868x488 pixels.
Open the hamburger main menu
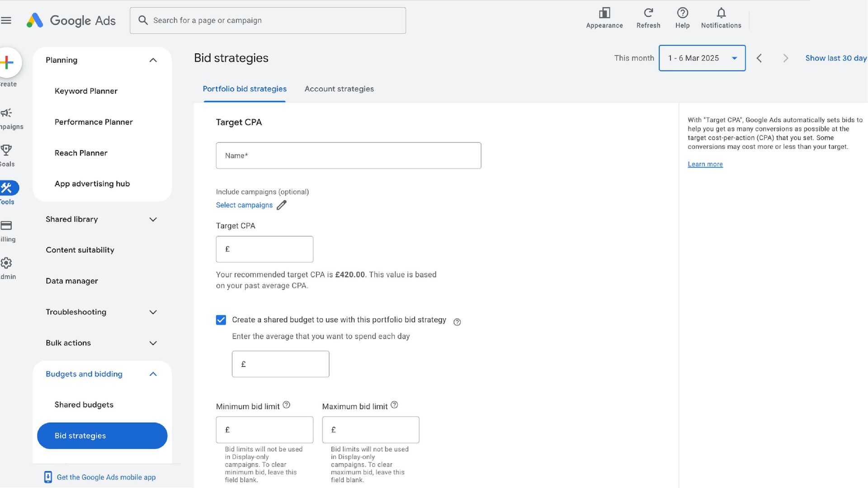[x=6, y=20]
